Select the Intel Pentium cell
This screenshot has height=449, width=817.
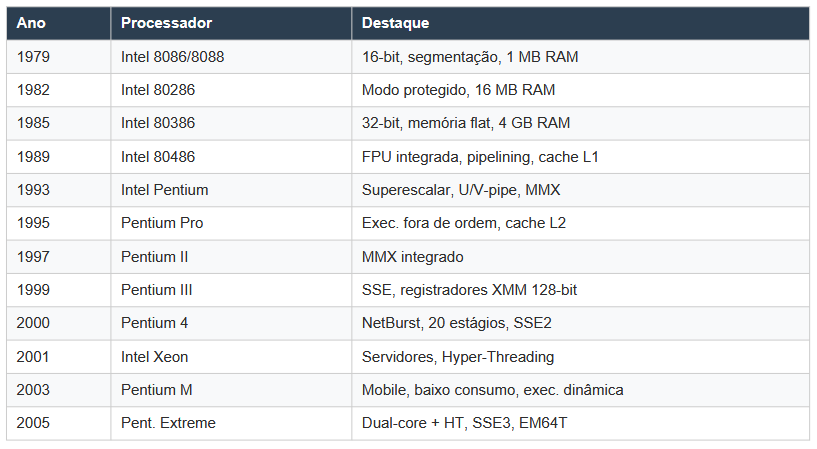click(x=231, y=190)
